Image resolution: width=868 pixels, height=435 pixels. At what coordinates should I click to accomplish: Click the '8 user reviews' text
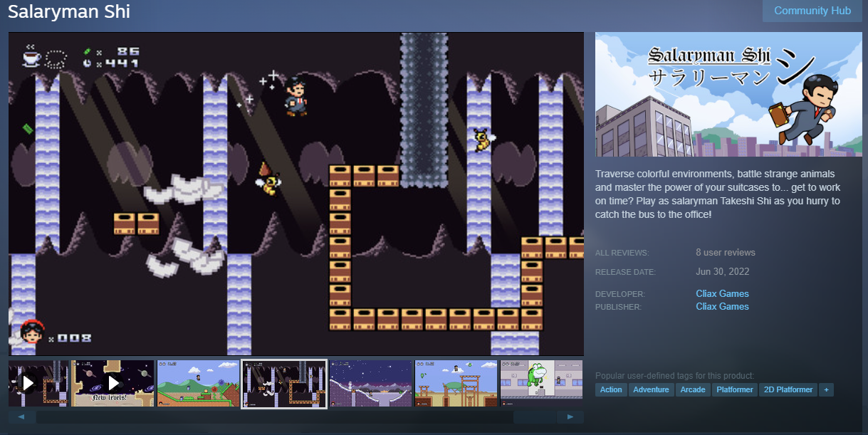pos(726,253)
